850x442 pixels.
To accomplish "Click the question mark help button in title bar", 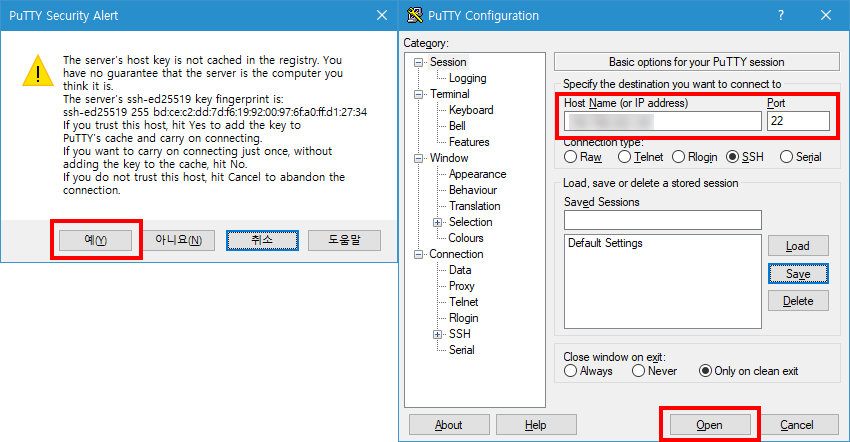I will [x=781, y=15].
